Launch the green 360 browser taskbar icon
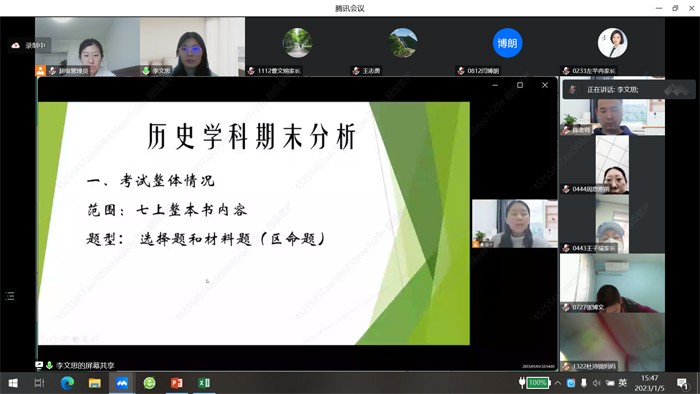This screenshot has width=700, height=394. [149, 383]
